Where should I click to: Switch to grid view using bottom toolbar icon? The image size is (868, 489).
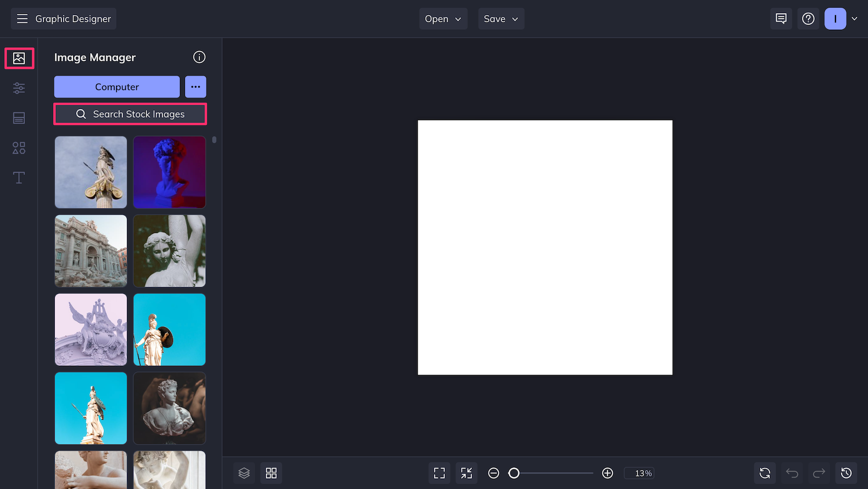271,473
